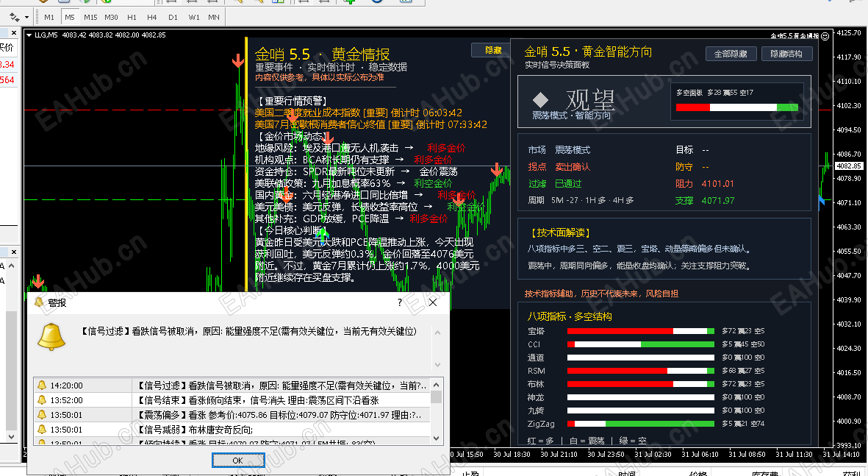
Task: Click the smiley face icon at chart corner
Action: click(825, 36)
